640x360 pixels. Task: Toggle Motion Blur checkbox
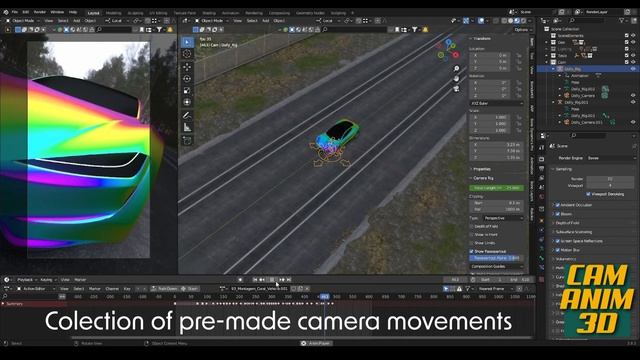coord(558,250)
